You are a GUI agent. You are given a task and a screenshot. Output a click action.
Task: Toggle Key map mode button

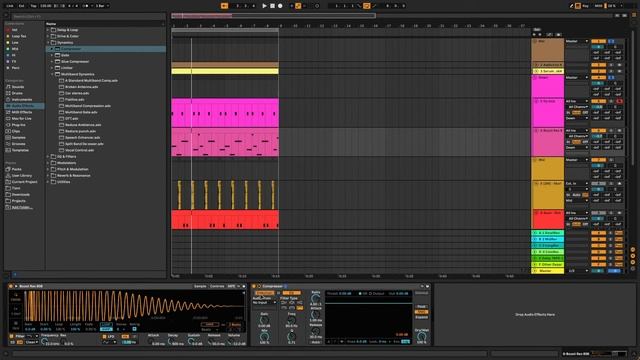coord(585,6)
